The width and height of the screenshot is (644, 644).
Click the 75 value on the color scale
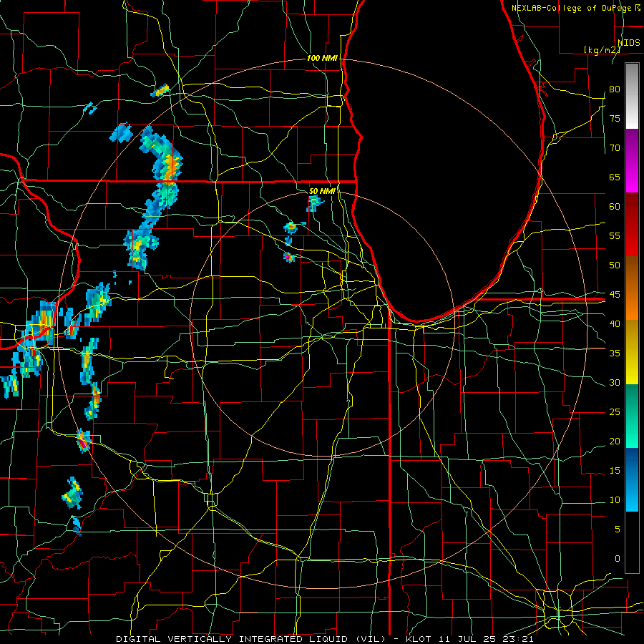click(x=615, y=118)
